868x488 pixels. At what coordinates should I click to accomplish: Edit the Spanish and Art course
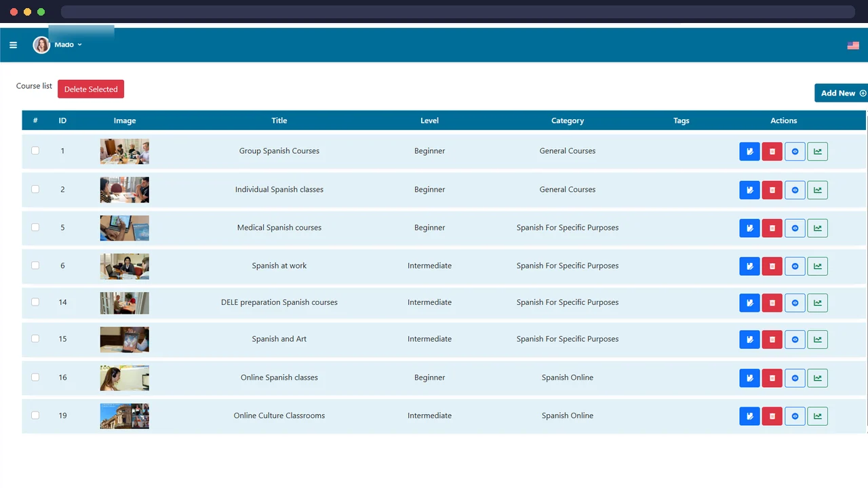[x=749, y=340]
